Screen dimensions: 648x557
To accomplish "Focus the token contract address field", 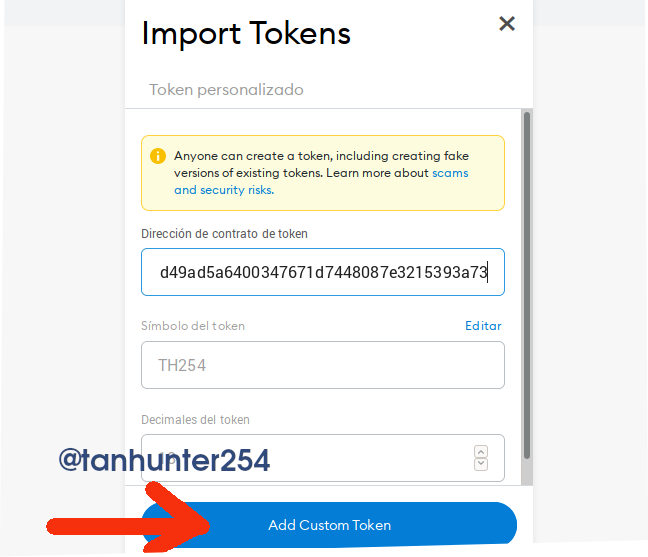I will click(323, 272).
